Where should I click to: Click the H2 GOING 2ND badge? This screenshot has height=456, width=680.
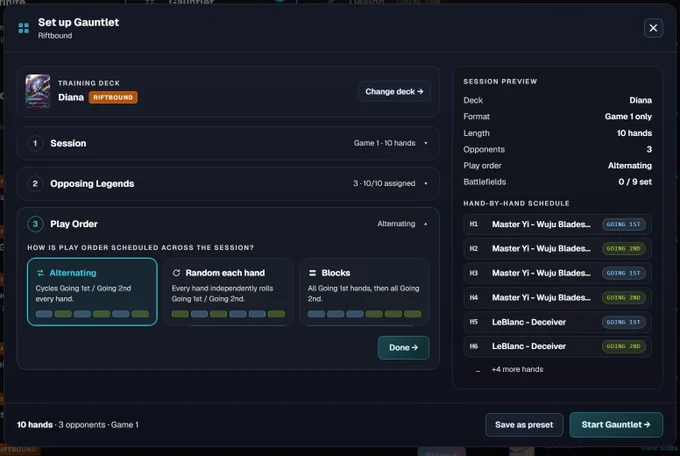pos(623,249)
